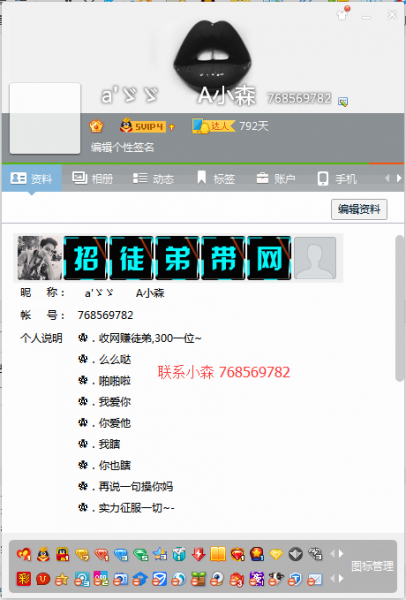The image size is (406, 600).
Task: Open the 徒 photo wall tile
Action: tap(132, 258)
